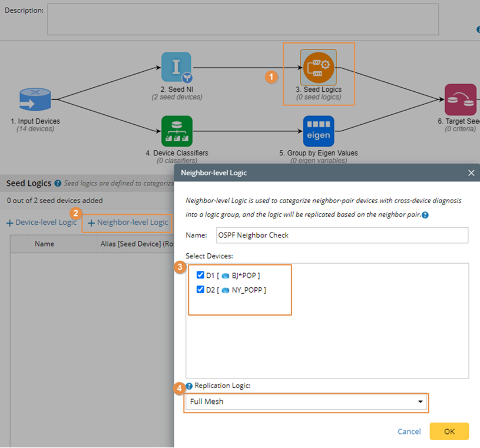Open the Replication Logic Full Mesh dropdown
The height and width of the screenshot is (448, 480).
click(306, 402)
